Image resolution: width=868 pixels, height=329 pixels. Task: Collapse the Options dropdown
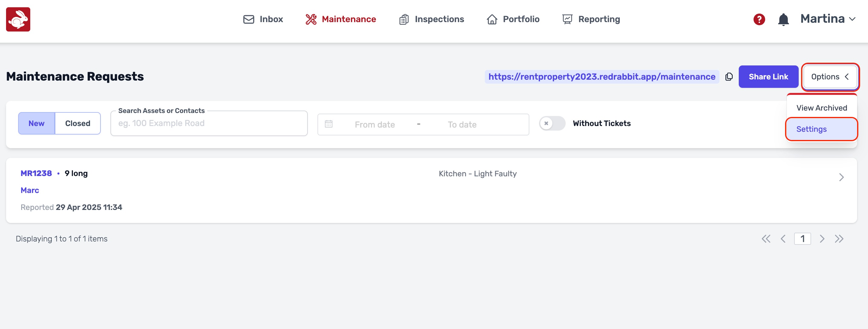coord(830,77)
